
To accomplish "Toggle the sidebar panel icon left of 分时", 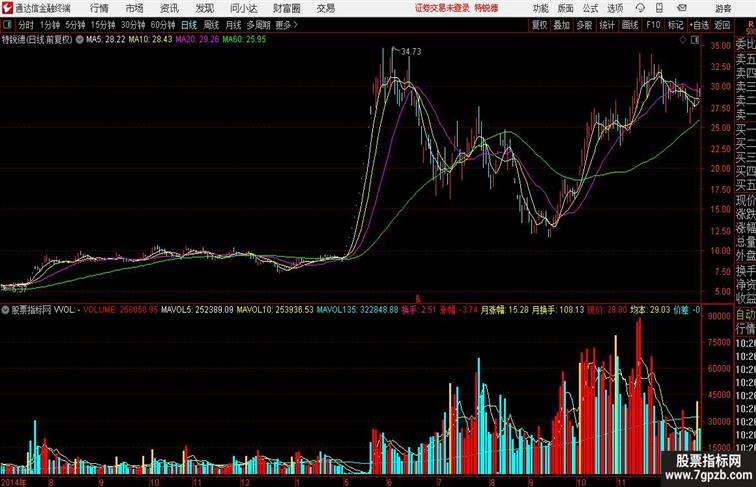I will point(7,25).
